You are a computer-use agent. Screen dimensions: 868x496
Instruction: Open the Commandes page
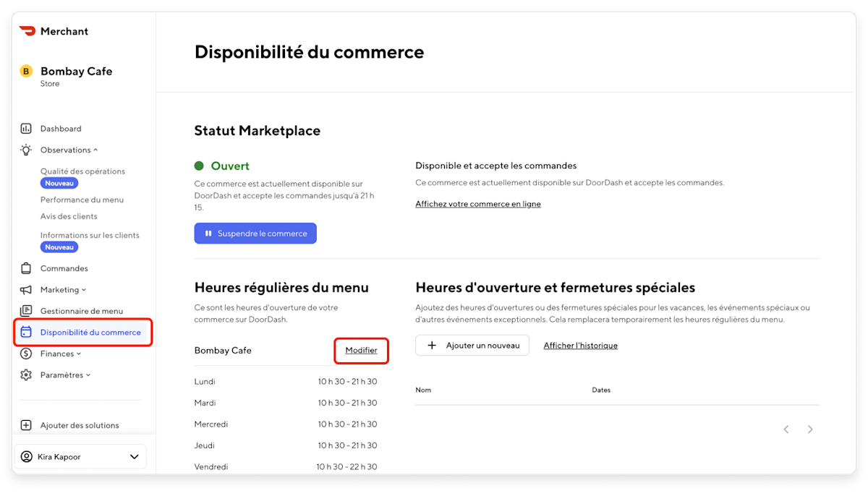[x=64, y=268]
